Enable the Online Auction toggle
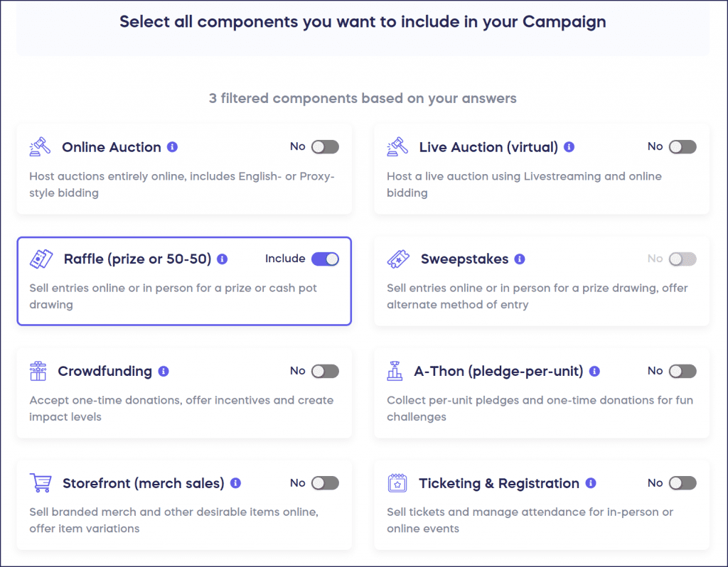The image size is (728, 567). 326,146
